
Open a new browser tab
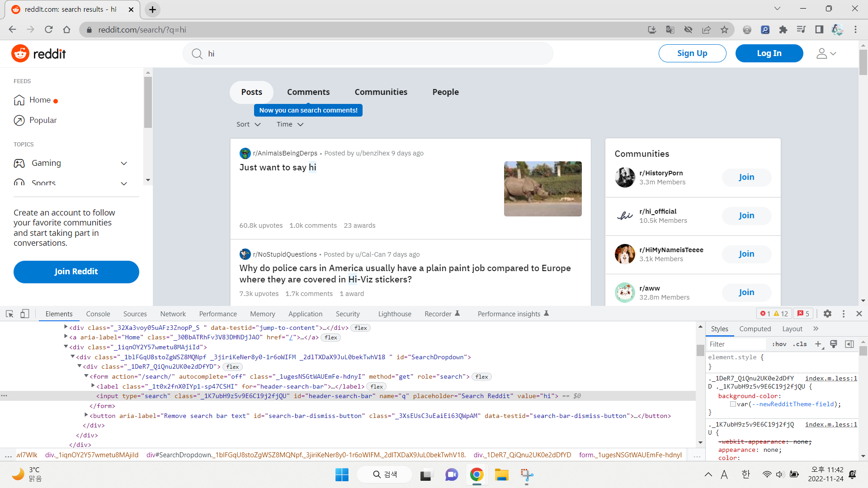pos(152,9)
